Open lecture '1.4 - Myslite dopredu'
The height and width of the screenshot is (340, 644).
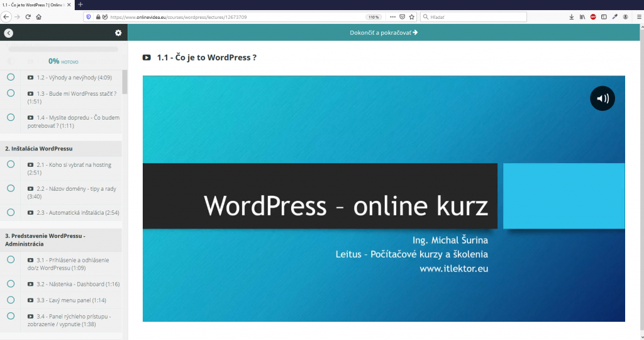point(74,122)
